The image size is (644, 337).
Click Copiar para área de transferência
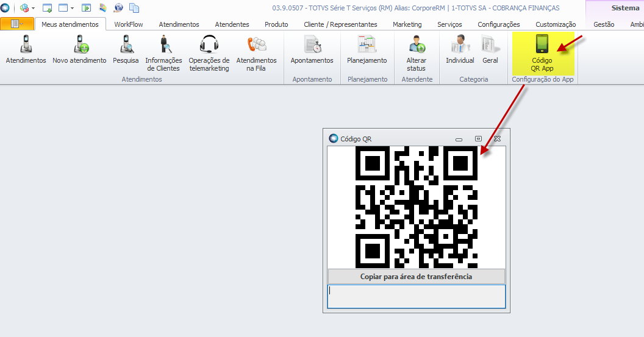point(416,276)
